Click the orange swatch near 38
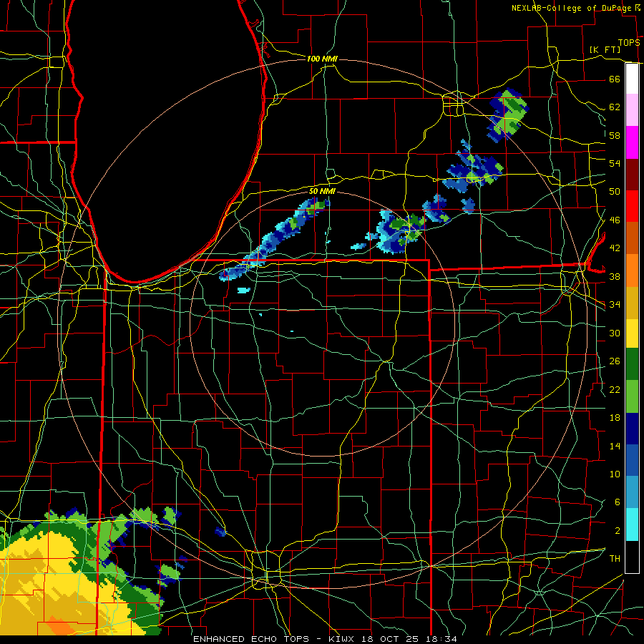Viewport: 644px width, 644px height. [x=632, y=270]
